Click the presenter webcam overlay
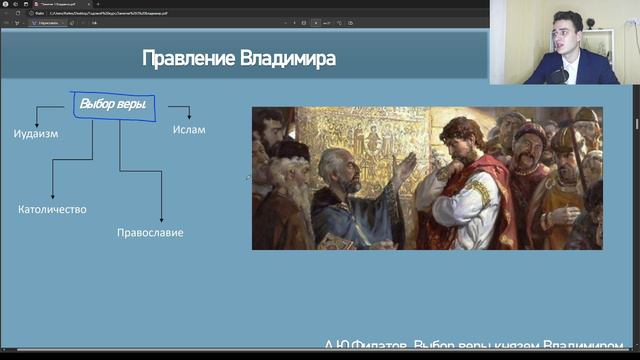Image resolution: width=640 pixels, height=360 pixels. coord(565,42)
